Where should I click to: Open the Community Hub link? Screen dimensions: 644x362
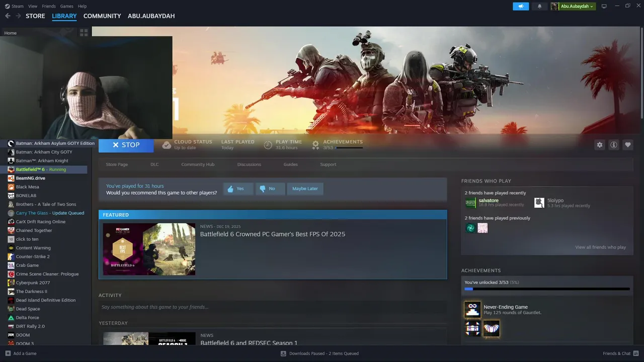point(198,164)
